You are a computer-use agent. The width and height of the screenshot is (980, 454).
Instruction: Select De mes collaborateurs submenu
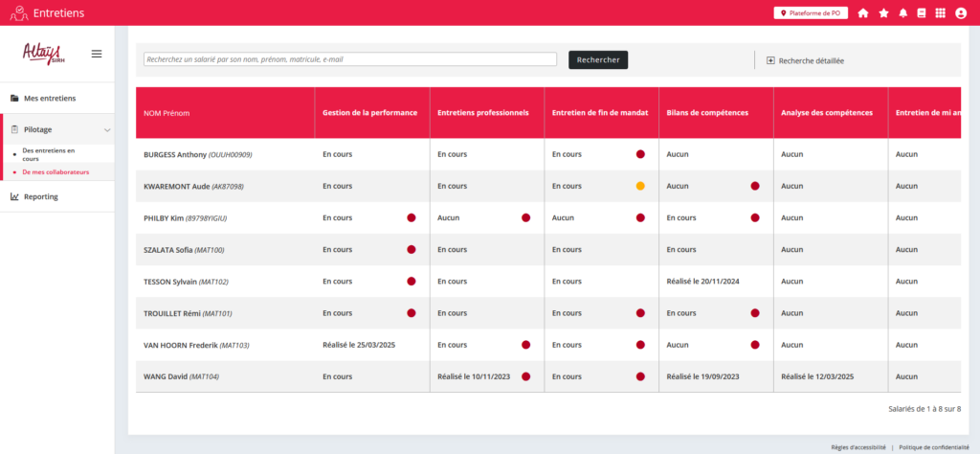click(56, 172)
